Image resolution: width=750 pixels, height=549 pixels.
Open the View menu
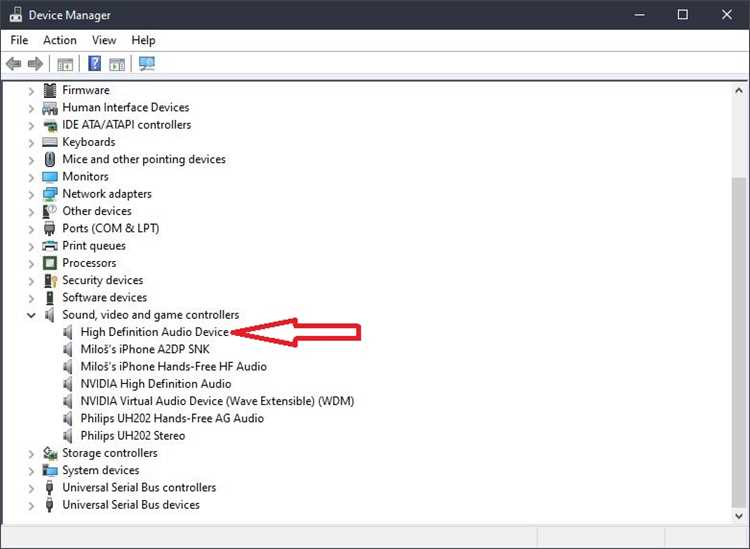click(104, 40)
